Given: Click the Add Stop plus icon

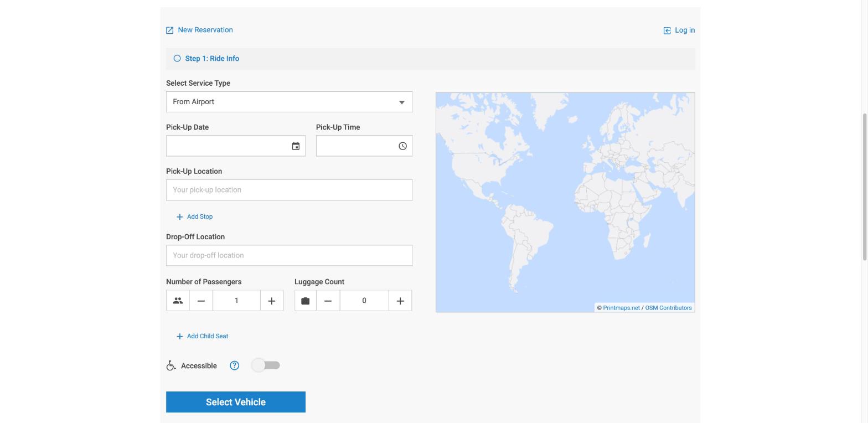Looking at the screenshot, I should (179, 217).
